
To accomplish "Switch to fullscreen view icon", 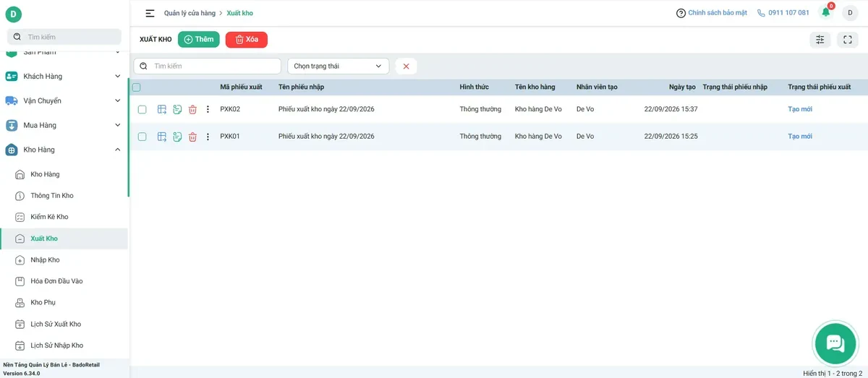I will click(x=848, y=40).
